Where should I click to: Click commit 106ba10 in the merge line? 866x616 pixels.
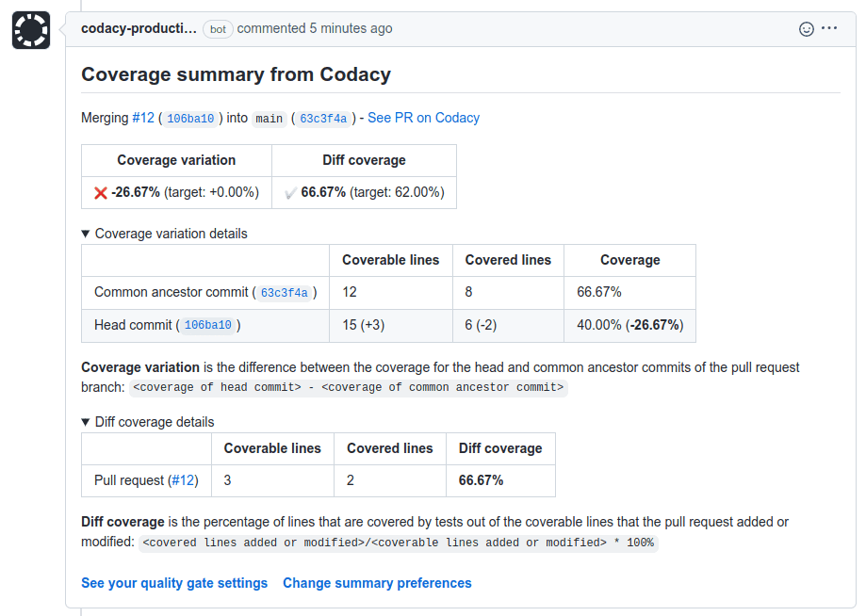pyautogui.click(x=189, y=119)
